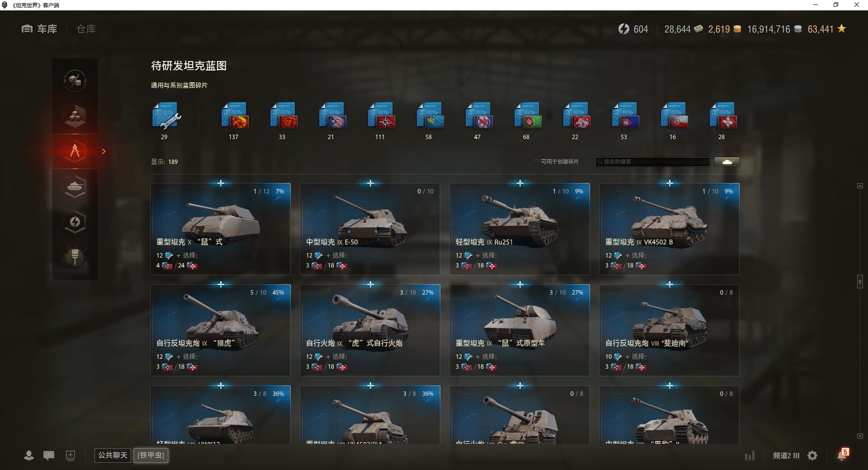This screenshot has width=868, height=470.
Task: Switch to the 车库 tab
Action: click(x=40, y=29)
